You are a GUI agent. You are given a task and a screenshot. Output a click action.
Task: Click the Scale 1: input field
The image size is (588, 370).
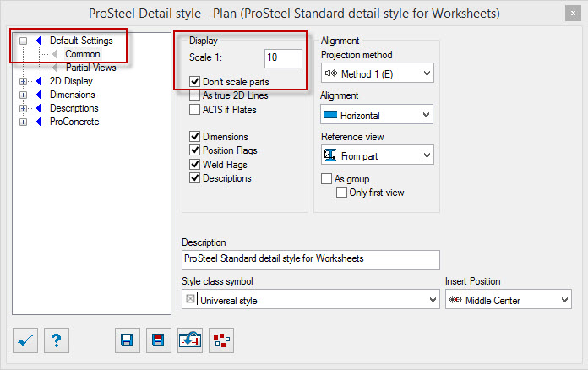pos(283,58)
